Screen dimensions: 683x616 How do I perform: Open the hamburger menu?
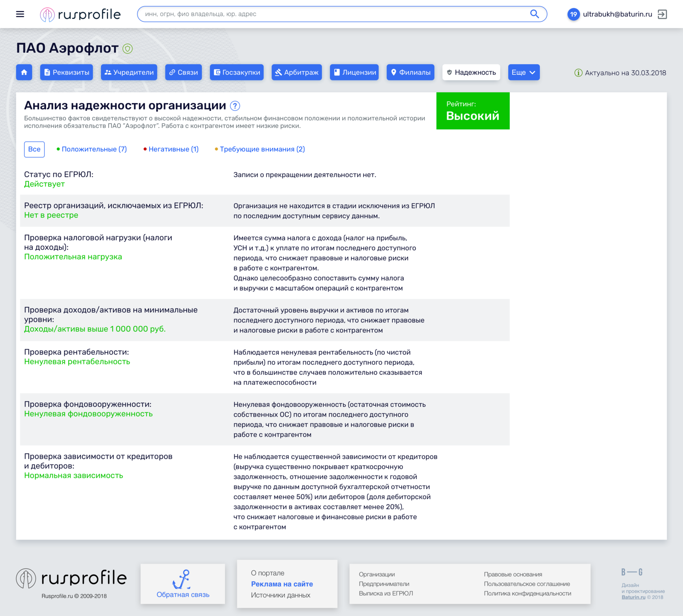[20, 14]
